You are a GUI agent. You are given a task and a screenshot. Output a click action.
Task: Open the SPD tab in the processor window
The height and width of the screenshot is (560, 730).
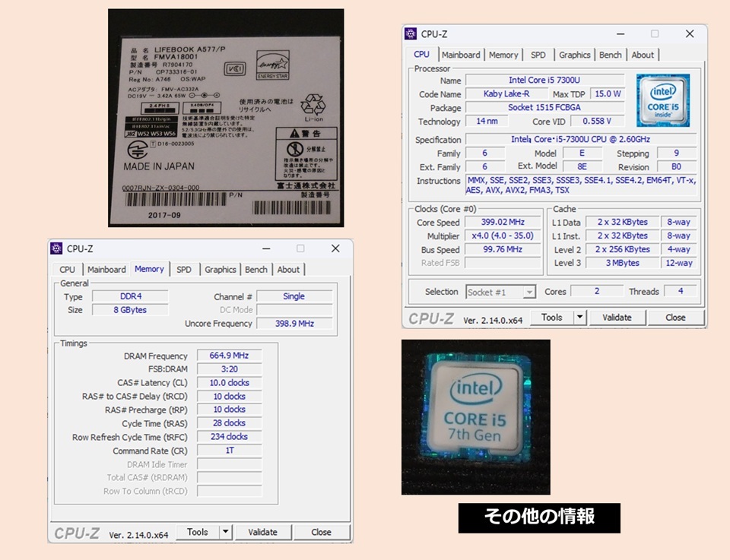point(538,55)
